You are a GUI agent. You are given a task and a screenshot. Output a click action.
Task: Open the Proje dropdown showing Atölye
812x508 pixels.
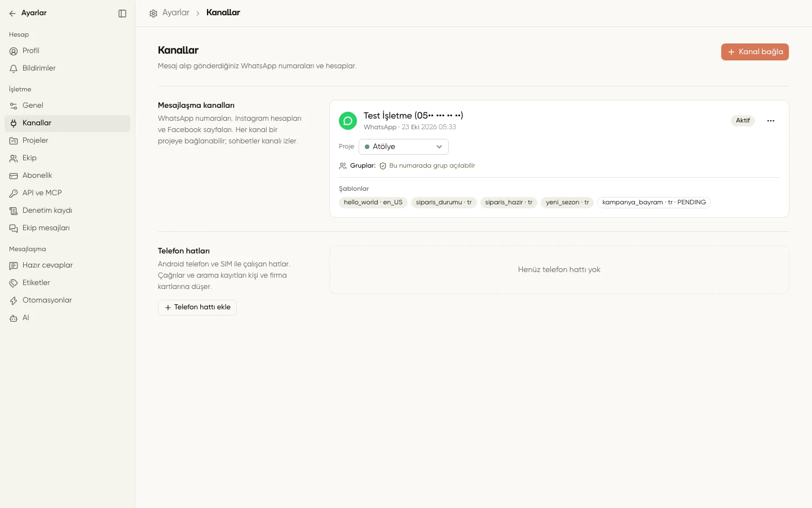pos(404,147)
